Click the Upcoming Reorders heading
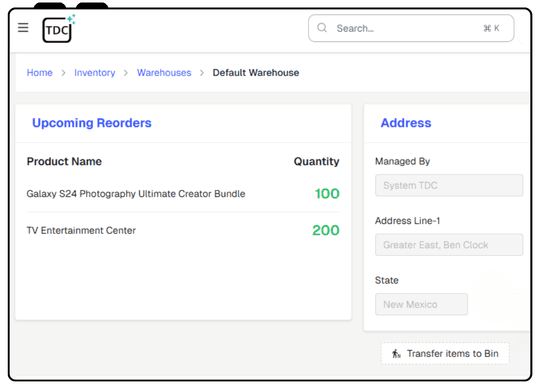540x384 pixels. pyautogui.click(x=92, y=123)
